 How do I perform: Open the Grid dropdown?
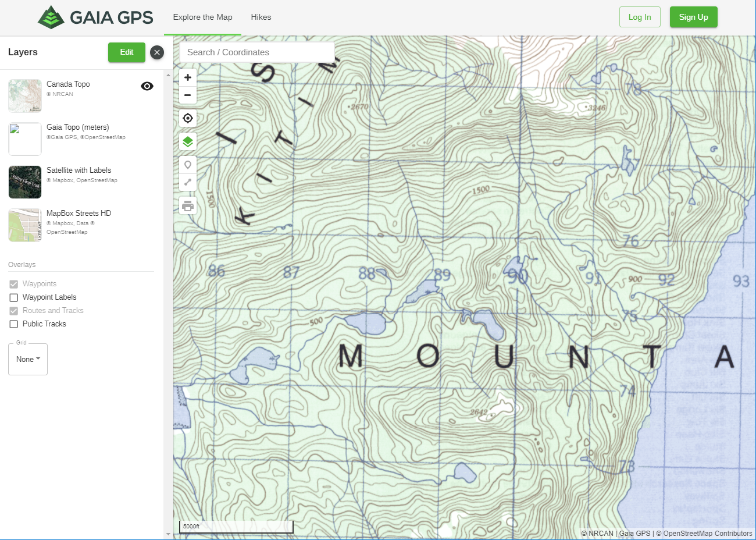(28, 359)
